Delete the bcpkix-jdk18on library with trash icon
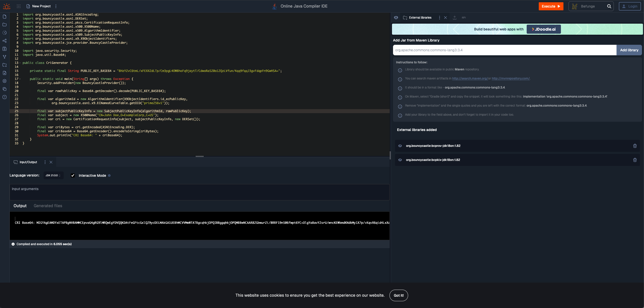This screenshot has width=644, height=308. point(635,160)
